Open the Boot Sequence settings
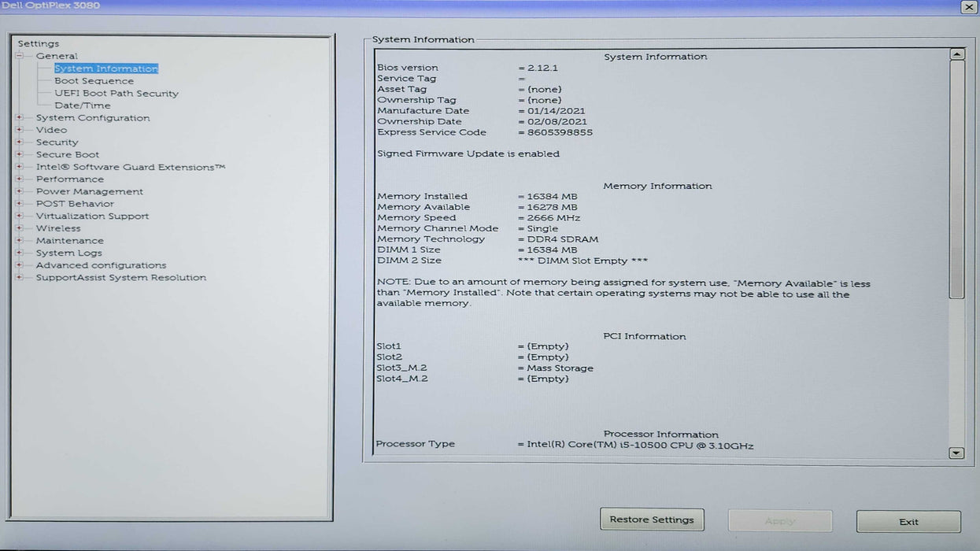The image size is (980, 551). click(94, 81)
